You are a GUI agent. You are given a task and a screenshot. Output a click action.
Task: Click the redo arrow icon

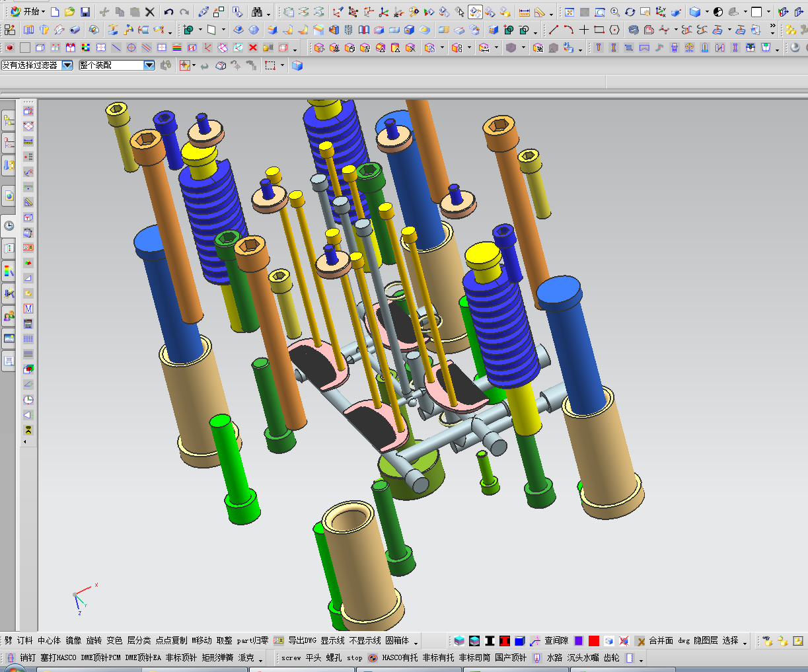184,12
